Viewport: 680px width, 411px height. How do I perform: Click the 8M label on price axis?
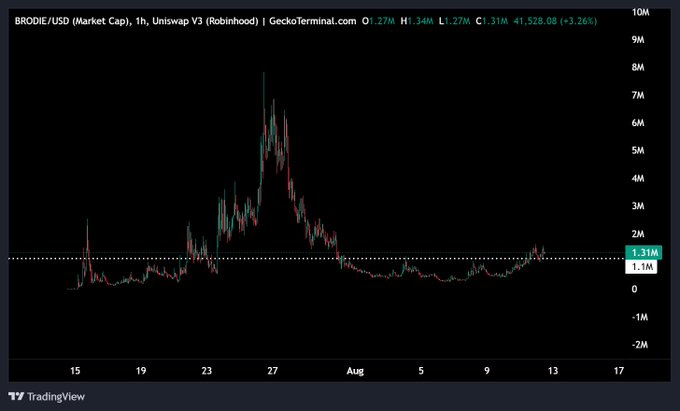tap(638, 68)
